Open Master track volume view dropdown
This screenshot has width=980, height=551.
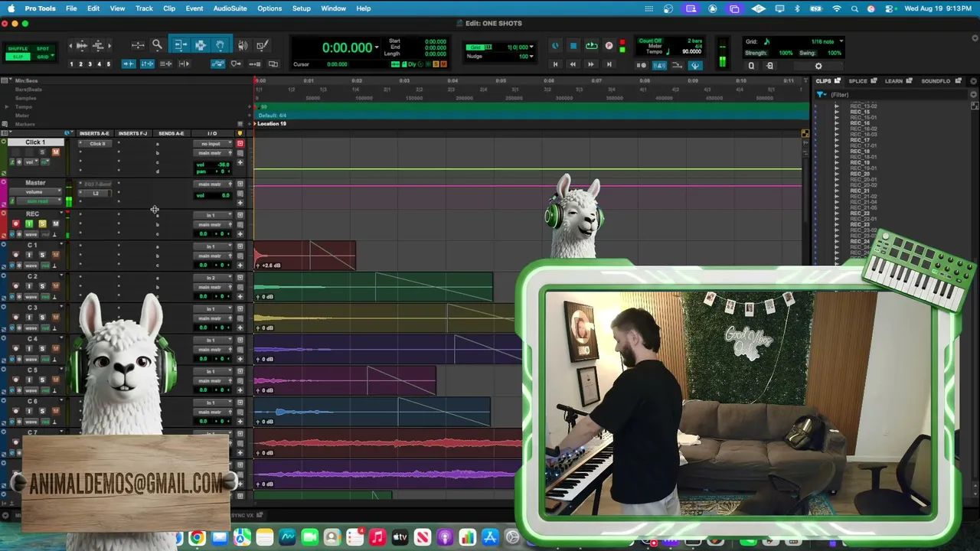(35, 192)
